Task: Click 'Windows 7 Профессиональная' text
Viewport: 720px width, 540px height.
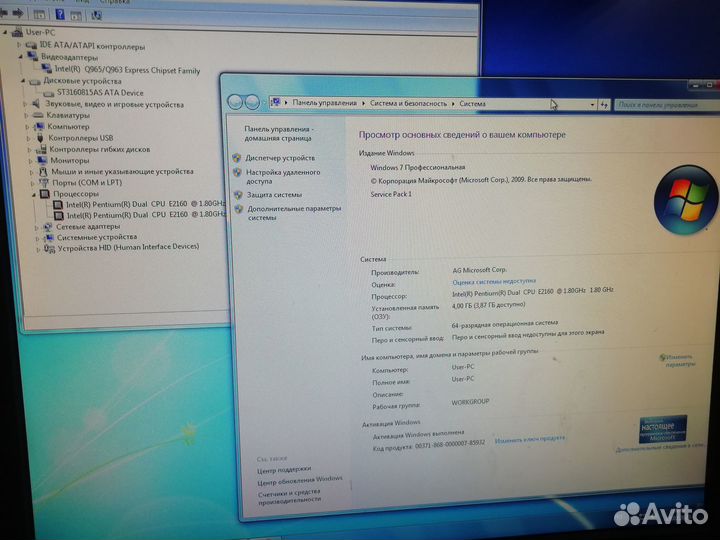Action: pos(417,167)
